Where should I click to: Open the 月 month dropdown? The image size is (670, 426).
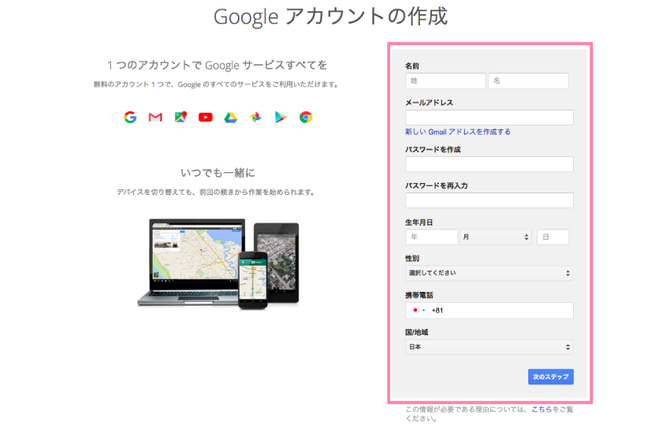[x=495, y=237]
